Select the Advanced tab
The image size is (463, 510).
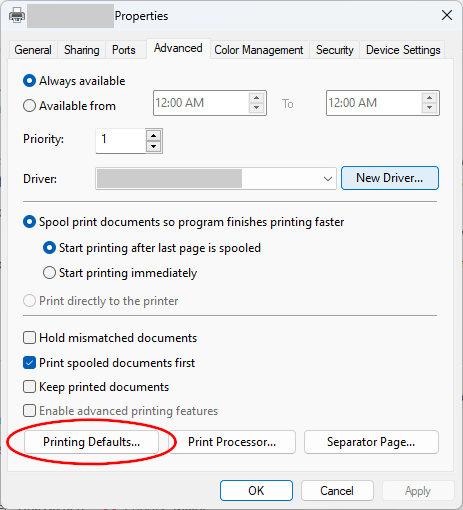tap(178, 49)
